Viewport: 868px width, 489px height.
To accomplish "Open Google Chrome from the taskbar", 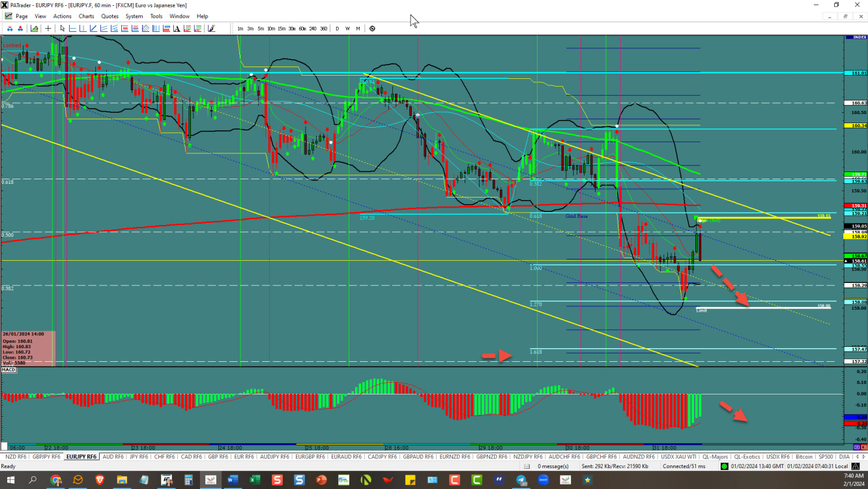I will [56, 480].
